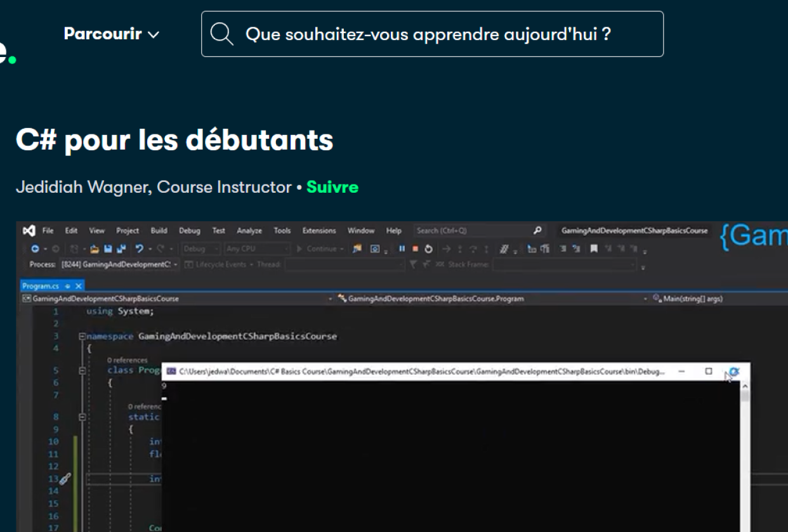Open the Parcourir browse menu
788x532 pixels.
coord(112,34)
